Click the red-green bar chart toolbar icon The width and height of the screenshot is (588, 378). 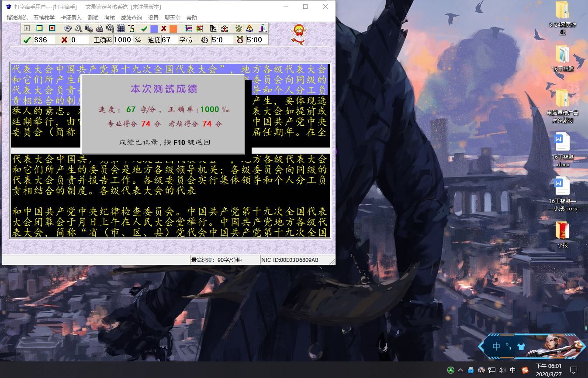click(200, 28)
